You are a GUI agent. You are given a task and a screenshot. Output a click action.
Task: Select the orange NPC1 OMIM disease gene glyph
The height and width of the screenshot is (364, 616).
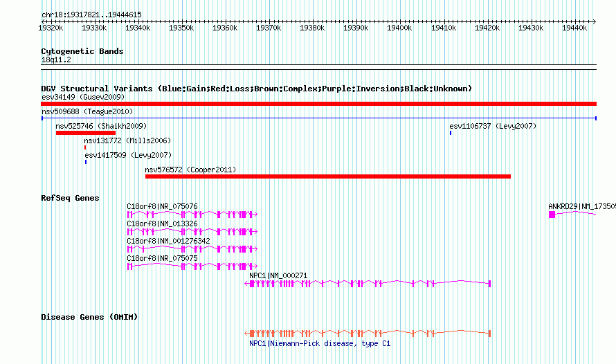[368, 334]
